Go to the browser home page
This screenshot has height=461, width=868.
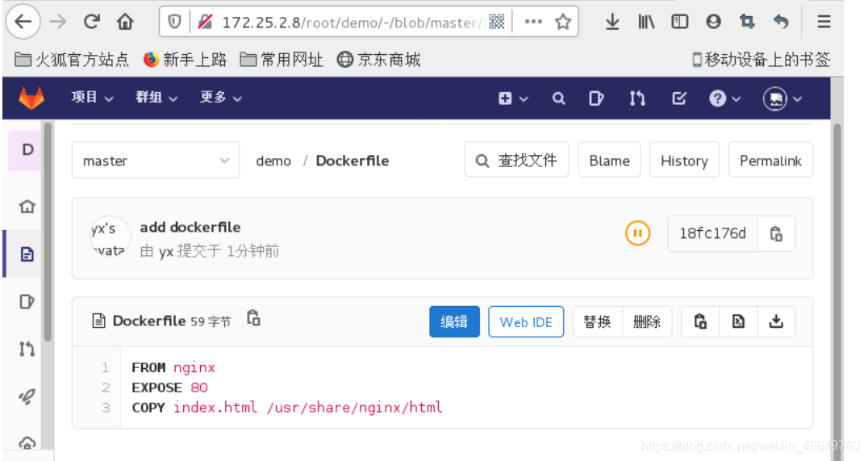pos(125,22)
